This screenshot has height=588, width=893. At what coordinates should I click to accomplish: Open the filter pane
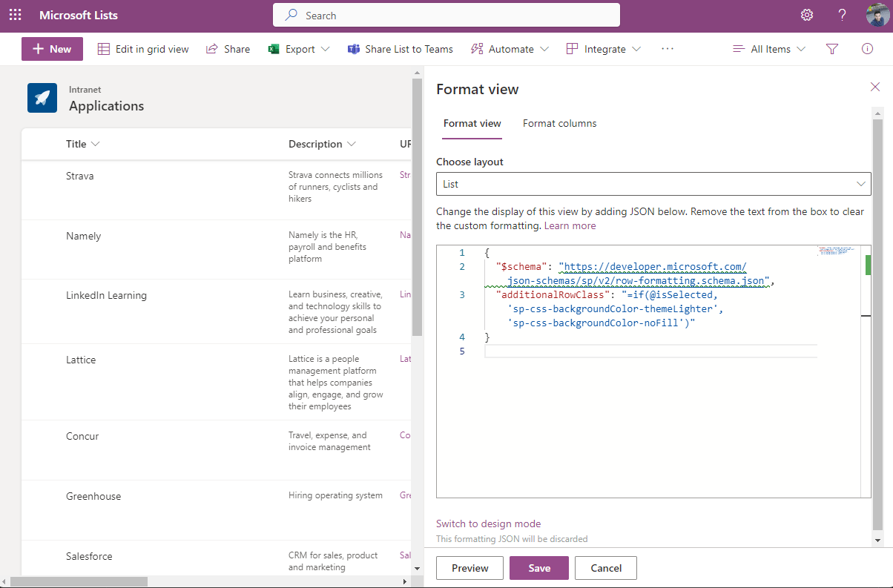pos(831,49)
